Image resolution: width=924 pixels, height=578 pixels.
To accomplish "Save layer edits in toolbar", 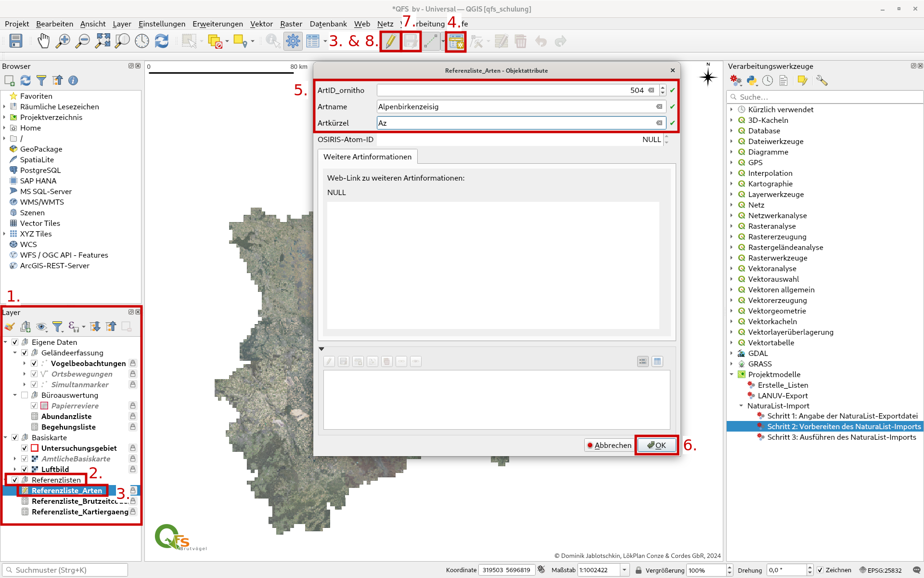I will tap(411, 41).
